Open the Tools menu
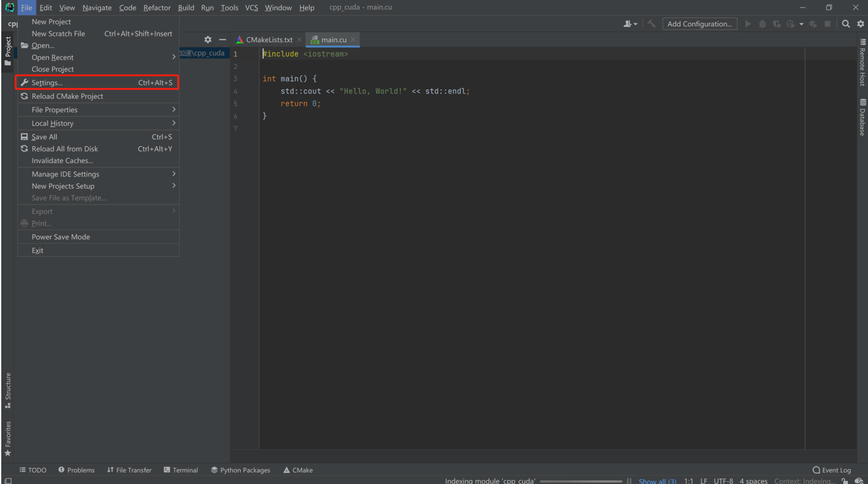 click(230, 8)
